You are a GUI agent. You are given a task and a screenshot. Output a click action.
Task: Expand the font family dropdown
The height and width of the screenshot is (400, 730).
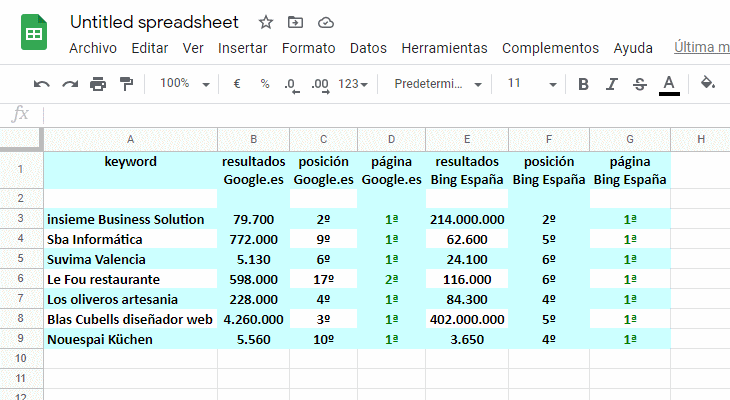(x=438, y=84)
